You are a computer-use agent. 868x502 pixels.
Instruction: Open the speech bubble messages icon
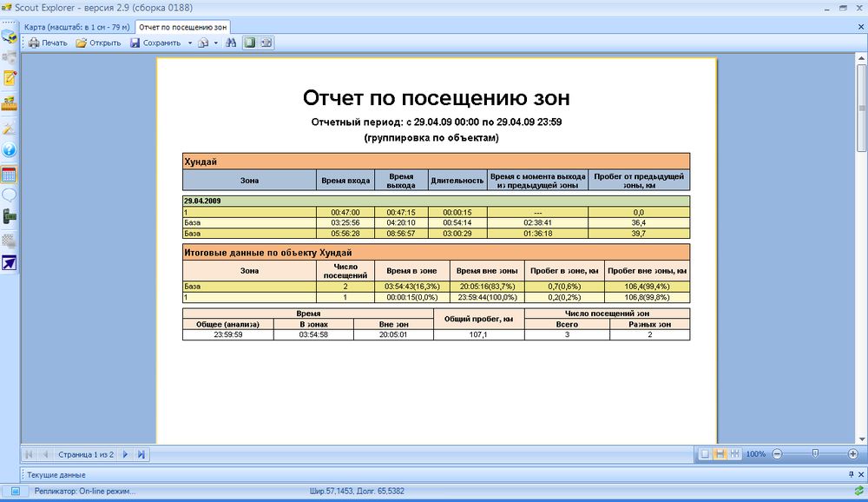pos(10,195)
